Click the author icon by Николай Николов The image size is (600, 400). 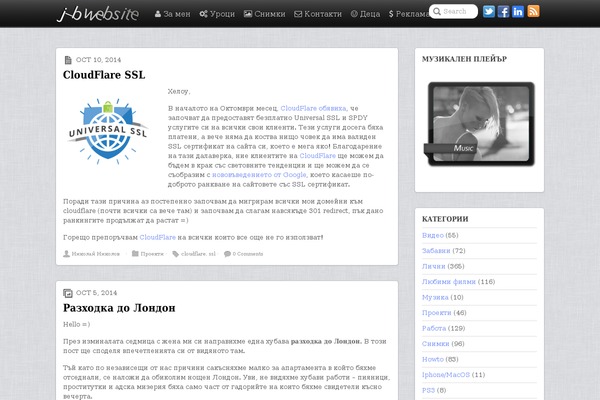[x=66, y=254]
